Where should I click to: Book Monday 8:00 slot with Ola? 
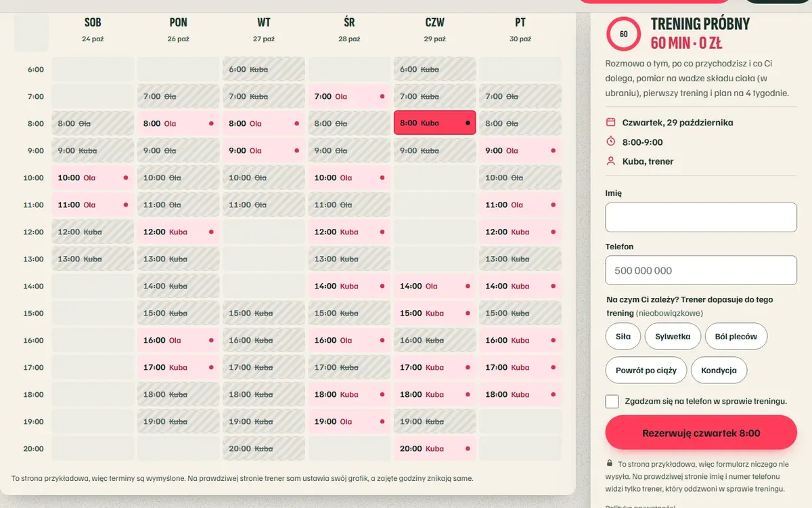click(179, 123)
